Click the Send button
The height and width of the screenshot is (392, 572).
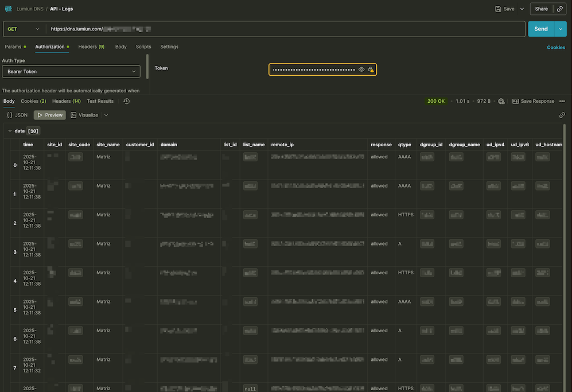540,29
